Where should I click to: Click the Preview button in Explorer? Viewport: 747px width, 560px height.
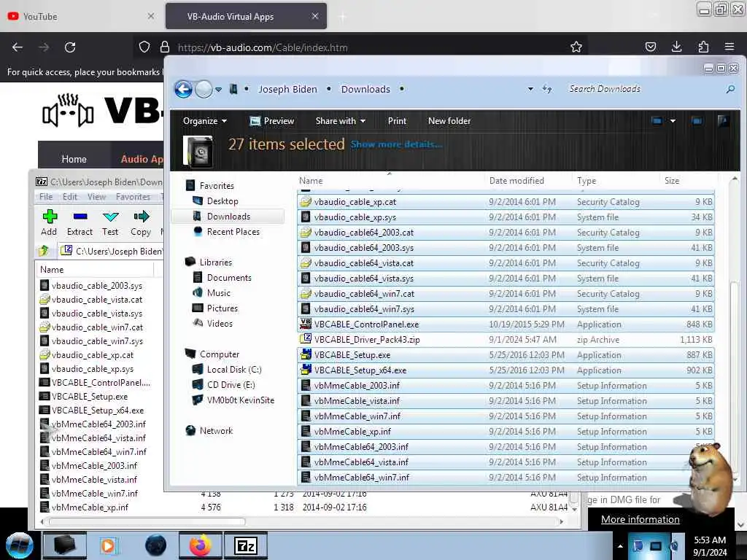[x=272, y=121]
